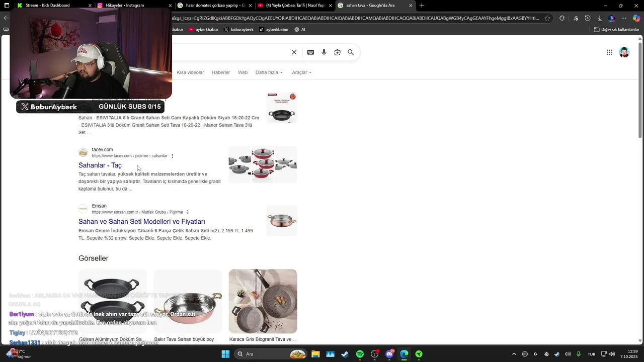This screenshot has height=362, width=644.
Task: Start voice search with microphone icon
Action: (324, 52)
